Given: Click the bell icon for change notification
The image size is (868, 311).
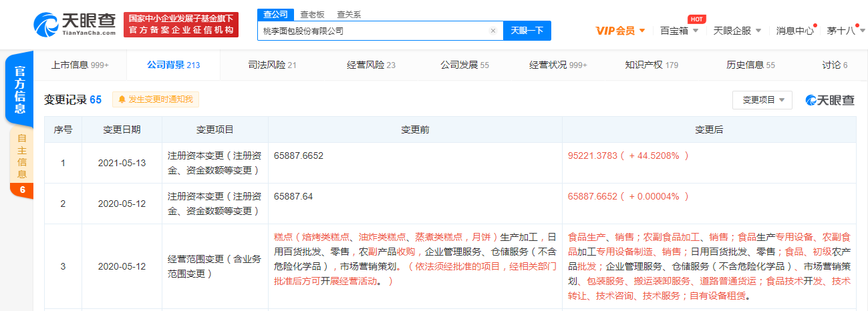Looking at the screenshot, I should pyautogui.click(x=122, y=99).
